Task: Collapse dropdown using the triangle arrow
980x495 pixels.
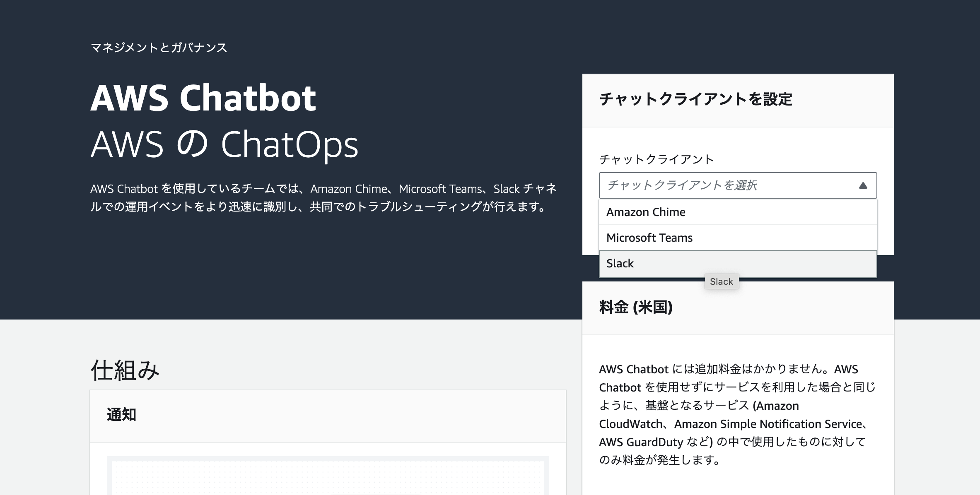Action: 863,185
